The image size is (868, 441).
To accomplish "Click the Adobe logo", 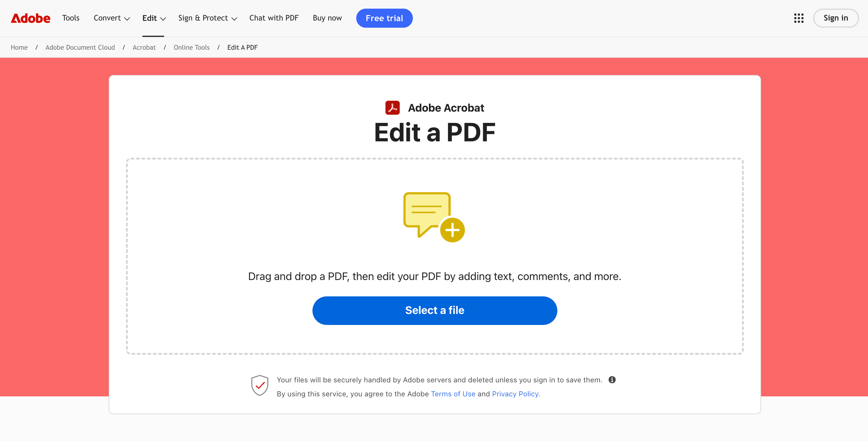I will (x=30, y=18).
